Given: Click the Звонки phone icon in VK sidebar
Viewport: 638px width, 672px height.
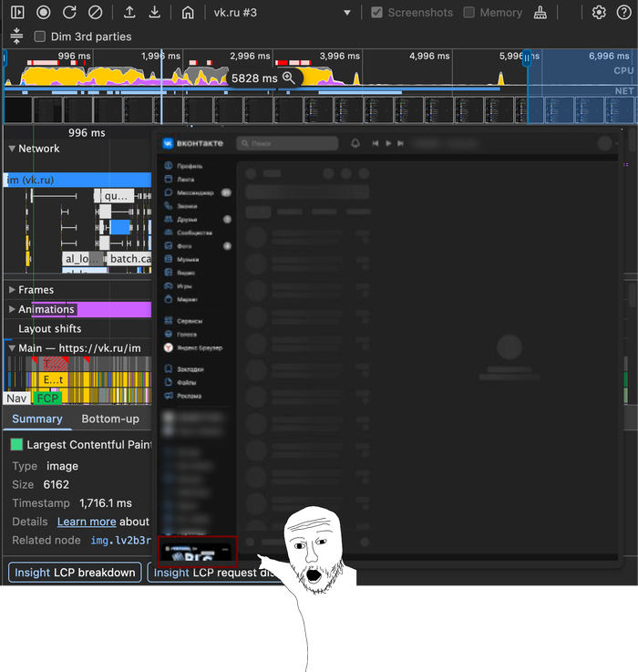Looking at the screenshot, I should (x=169, y=206).
